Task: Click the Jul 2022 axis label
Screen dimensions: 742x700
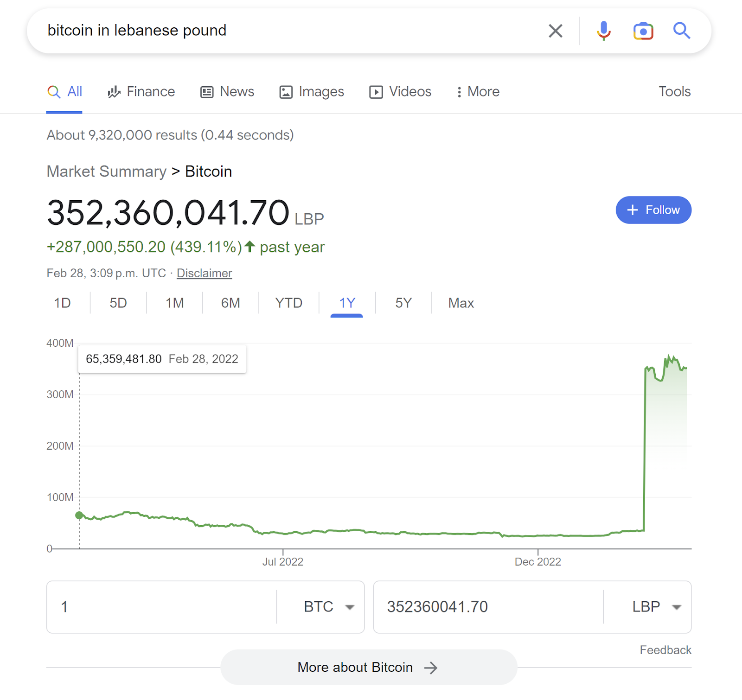Action: (283, 562)
